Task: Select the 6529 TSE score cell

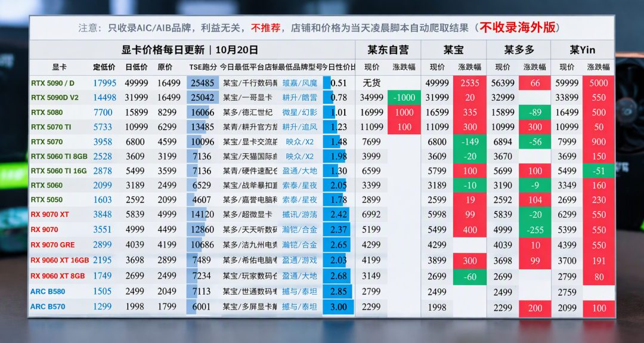Action: tap(202, 186)
